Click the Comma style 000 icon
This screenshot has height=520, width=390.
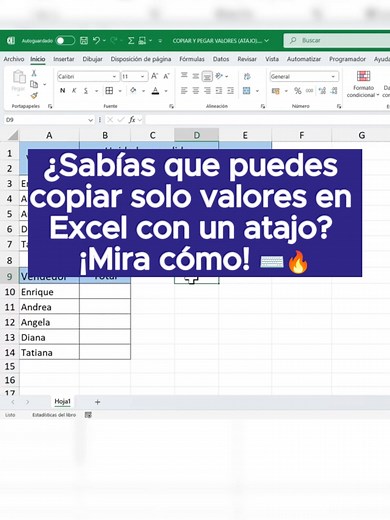pos(310,91)
